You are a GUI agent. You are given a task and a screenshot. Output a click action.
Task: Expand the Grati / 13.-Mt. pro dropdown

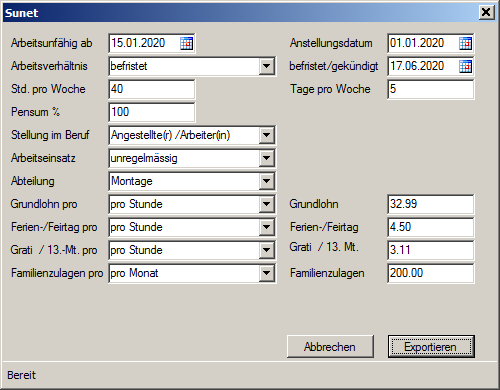(266, 250)
